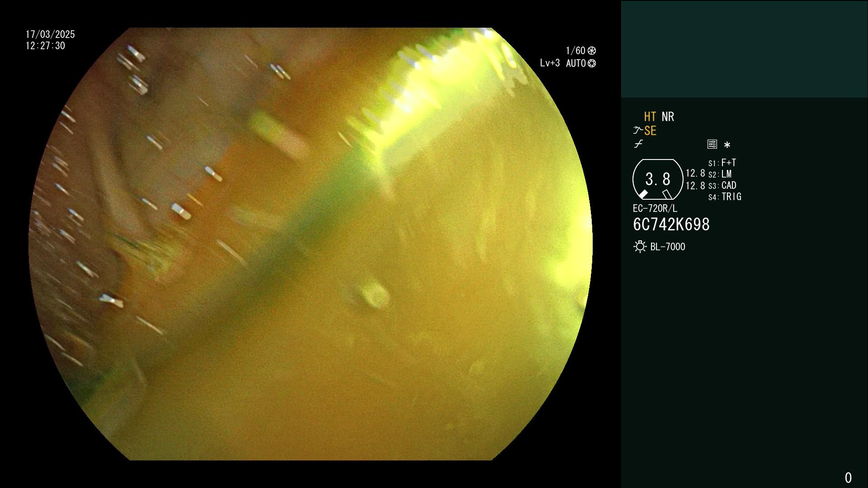Click the S1: F+T switch assignment
This screenshot has width=868, height=488.
[x=722, y=163]
